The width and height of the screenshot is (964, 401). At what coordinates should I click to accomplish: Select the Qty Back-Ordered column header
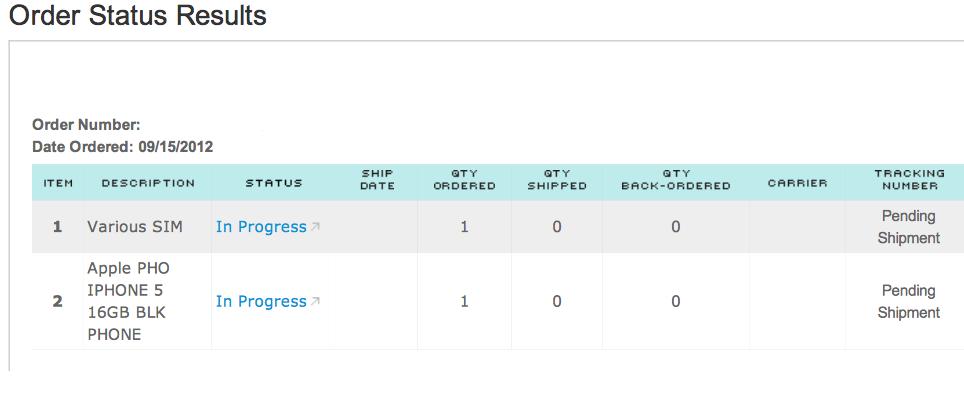pos(676,180)
